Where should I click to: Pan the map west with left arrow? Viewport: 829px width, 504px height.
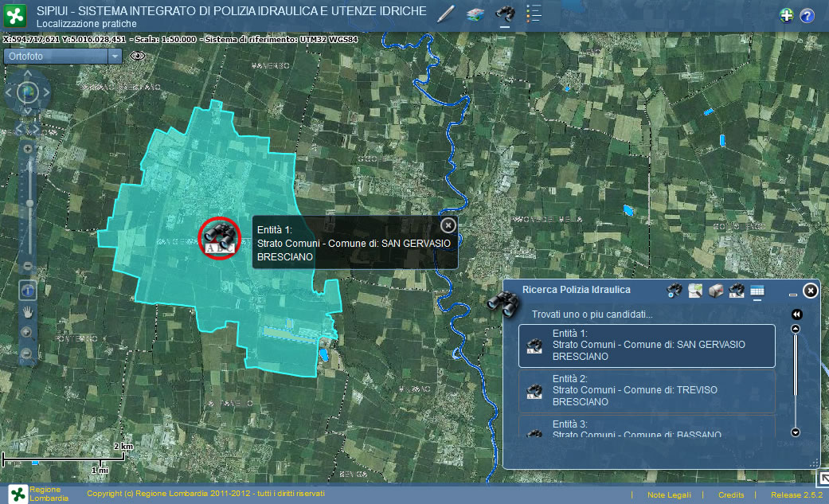click(9, 92)
